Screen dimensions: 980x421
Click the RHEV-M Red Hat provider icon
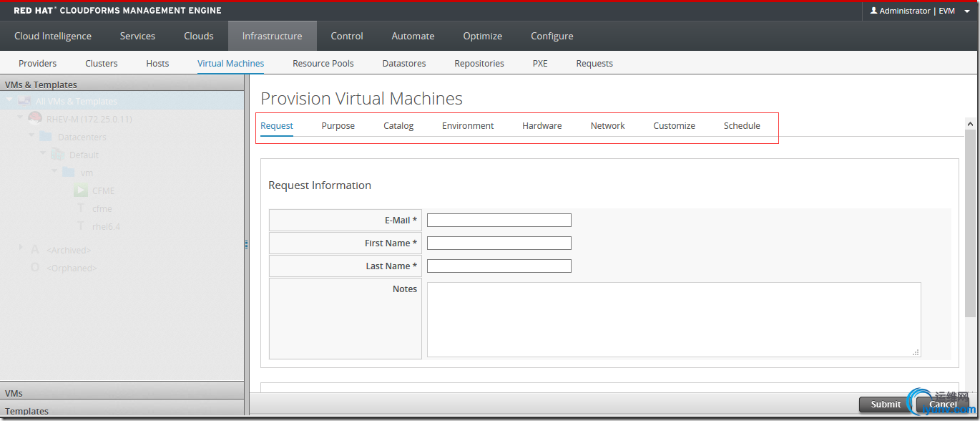pos(34,119)
